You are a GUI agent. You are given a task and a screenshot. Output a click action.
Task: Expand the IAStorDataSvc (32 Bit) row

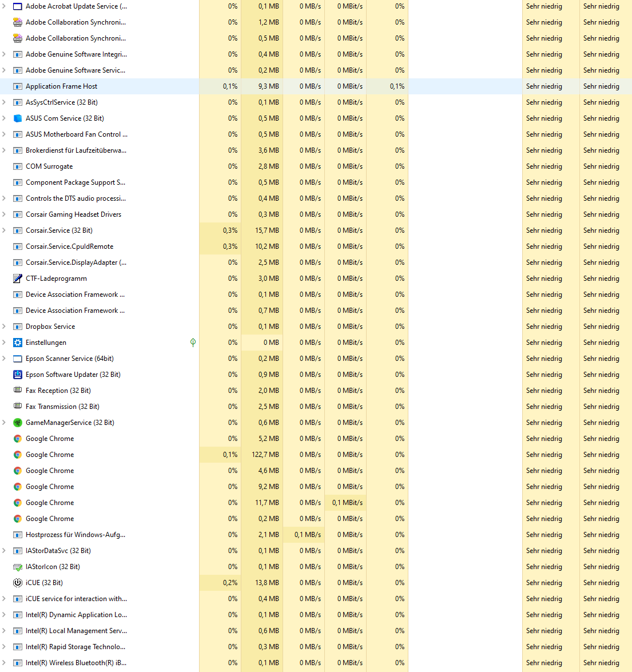tap(4, 551)
